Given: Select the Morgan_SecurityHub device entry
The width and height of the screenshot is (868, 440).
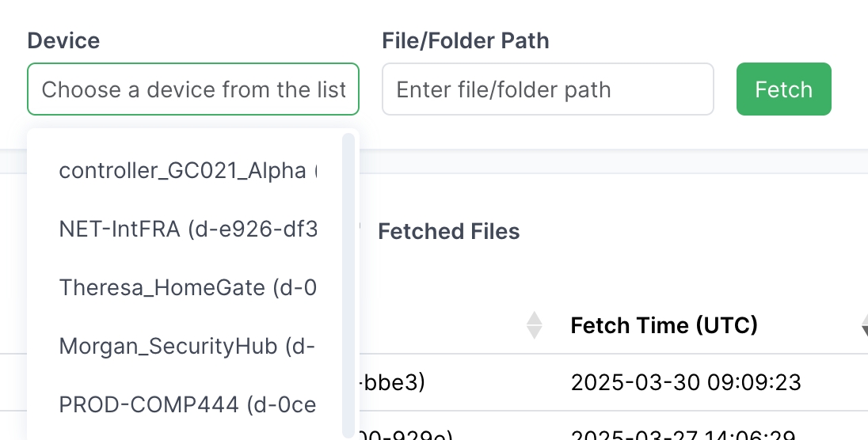Looking at the screenshot, I should [x=188, y=346].
